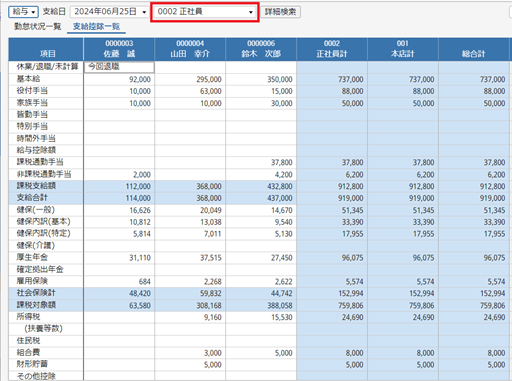The image size is (512, 381).
Task: Click the 課税支給額 value 432,800
Action: (280, 186)
